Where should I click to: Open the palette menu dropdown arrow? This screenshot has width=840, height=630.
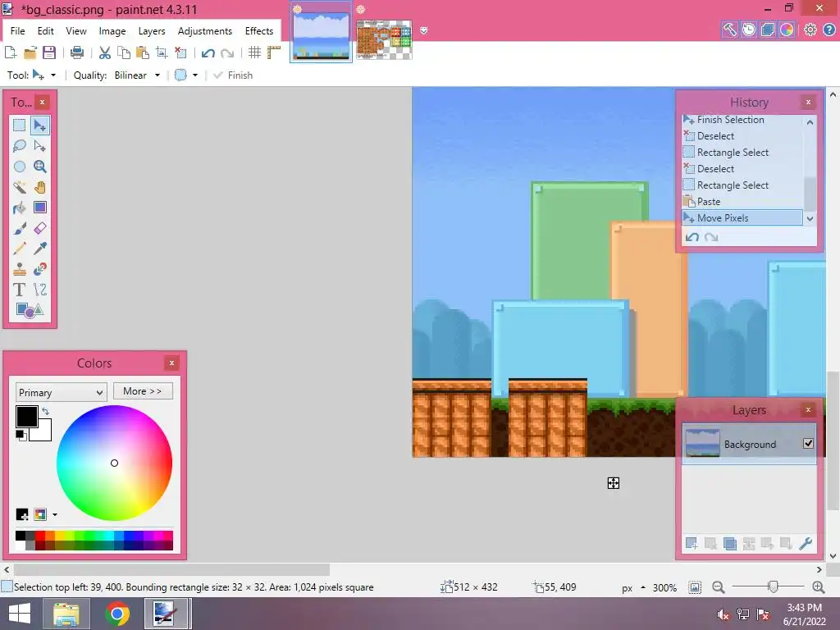pos(55,515)
